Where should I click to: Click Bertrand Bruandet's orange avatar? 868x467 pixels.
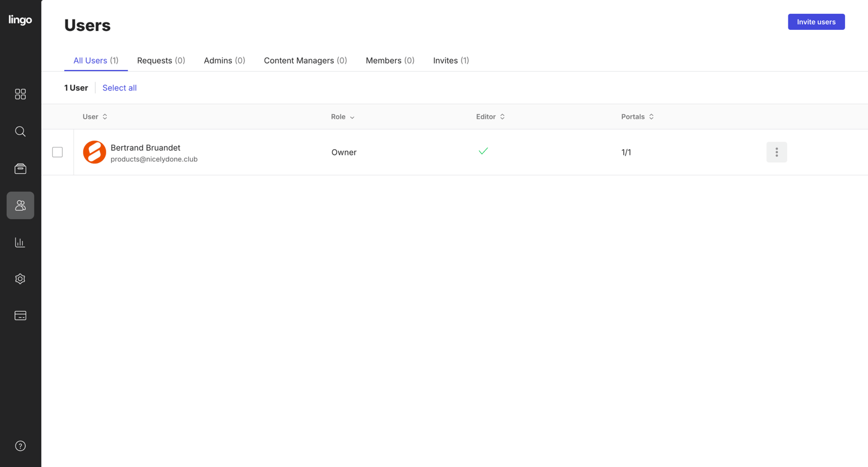[x=94, y=152]
